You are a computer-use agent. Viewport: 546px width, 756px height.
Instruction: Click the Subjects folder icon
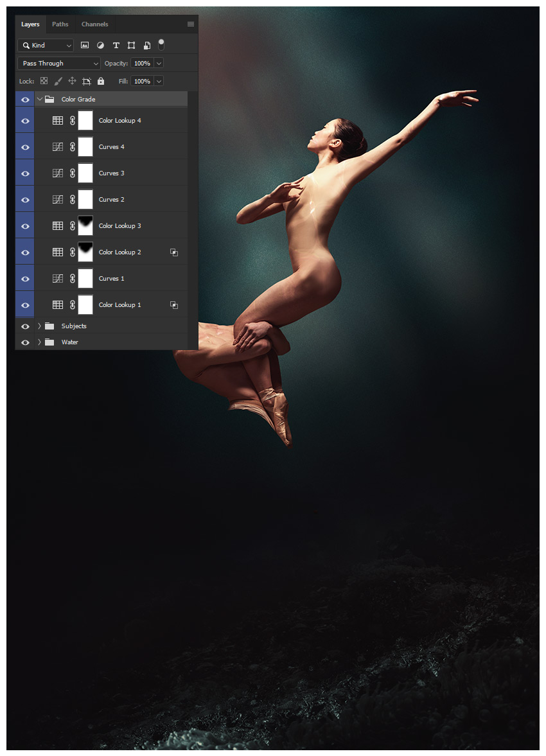pyautogui.click(x=49, y=326)
